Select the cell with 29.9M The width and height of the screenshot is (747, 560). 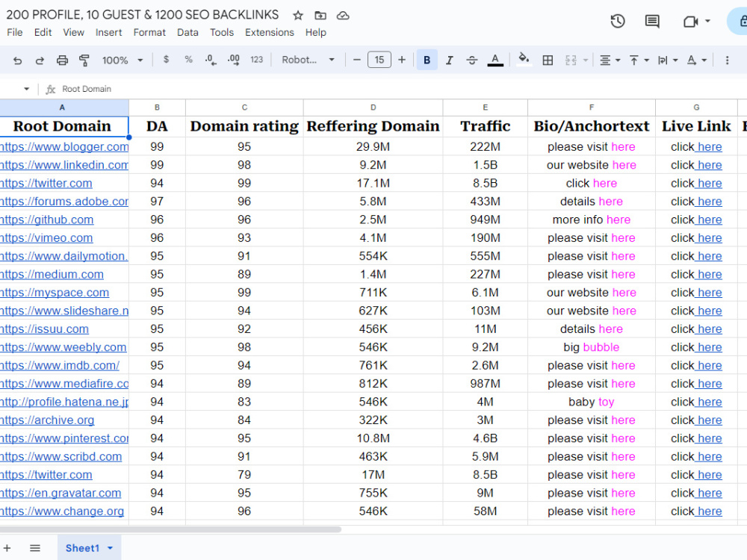pos(373,146)
